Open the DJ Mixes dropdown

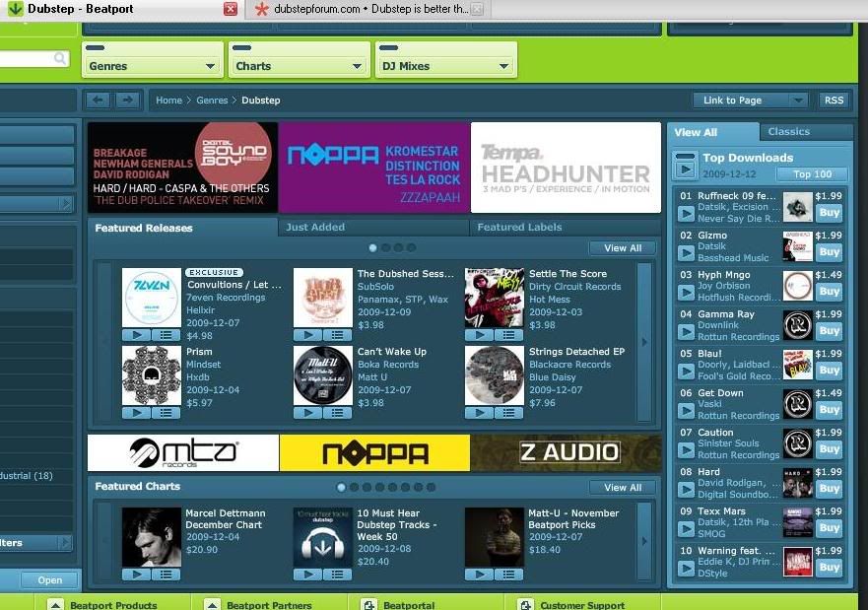pos(446,66)
